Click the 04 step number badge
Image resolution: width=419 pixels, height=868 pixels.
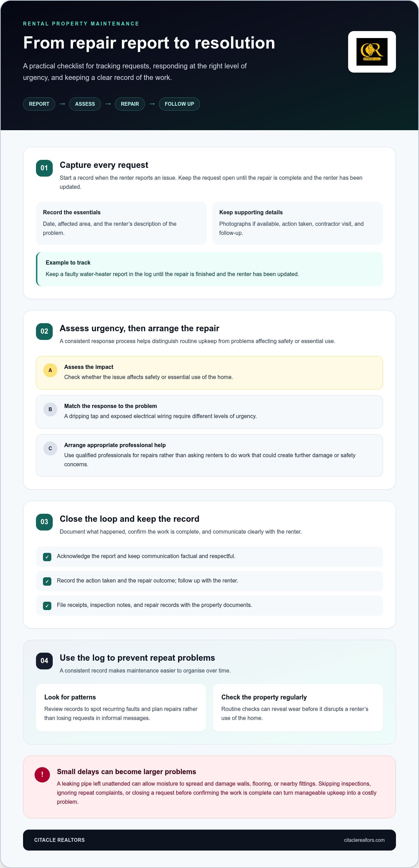coord(44,661)
